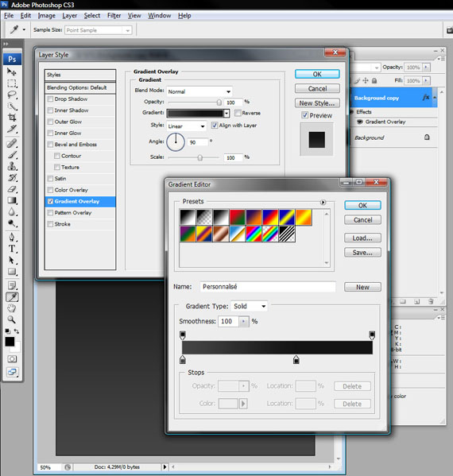Image resolution: width=453 pixels, height=476 pixels.
Task: Open the Blend Mode dropdown
Action: click(x=199, y=91)
